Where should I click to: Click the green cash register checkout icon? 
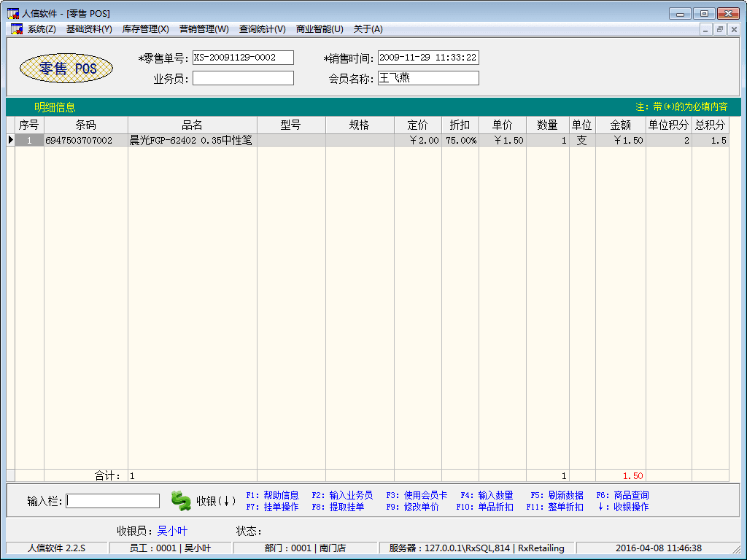click(x=181, y=500)
